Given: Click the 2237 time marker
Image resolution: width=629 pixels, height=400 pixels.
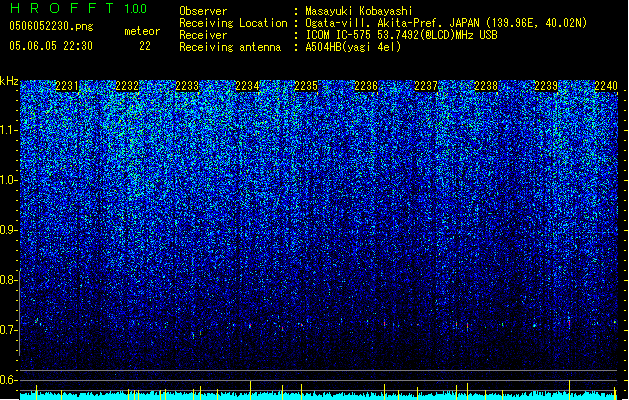Looking at the screenshot, I should tap(426, 86).
